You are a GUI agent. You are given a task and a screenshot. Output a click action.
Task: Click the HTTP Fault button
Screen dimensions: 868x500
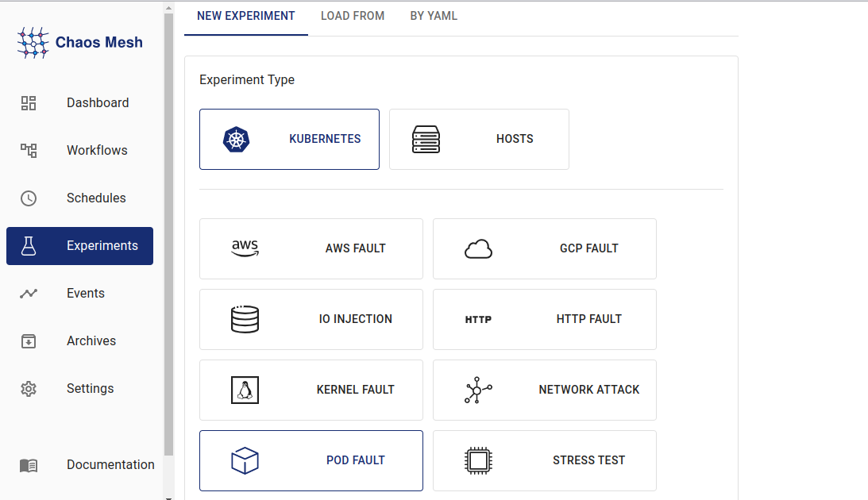coord(545,319)
